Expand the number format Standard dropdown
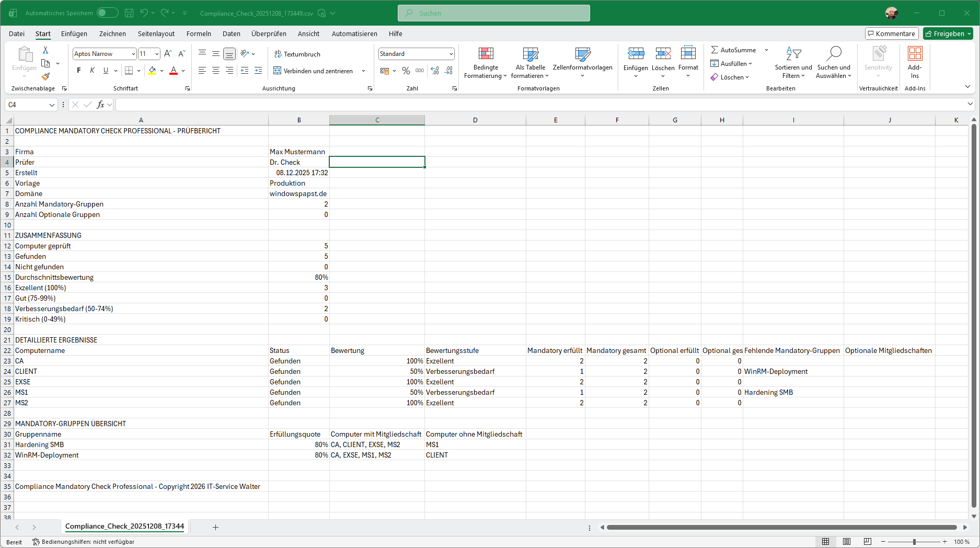 click(451, 54)
